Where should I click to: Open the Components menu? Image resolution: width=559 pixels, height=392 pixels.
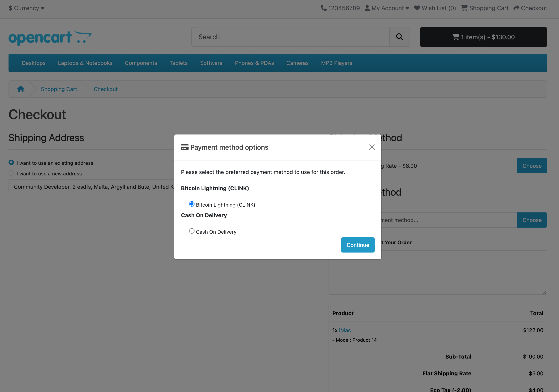[x=141, y=63]
